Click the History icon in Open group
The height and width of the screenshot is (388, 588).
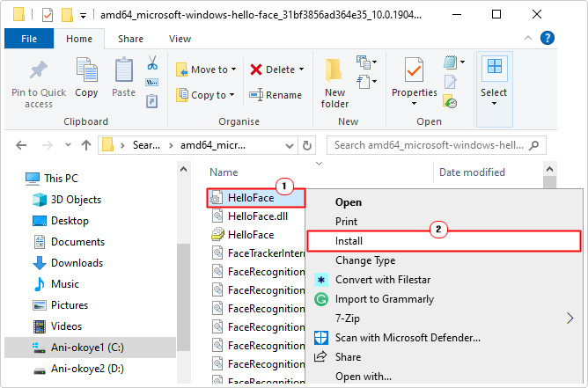[450, 101]
